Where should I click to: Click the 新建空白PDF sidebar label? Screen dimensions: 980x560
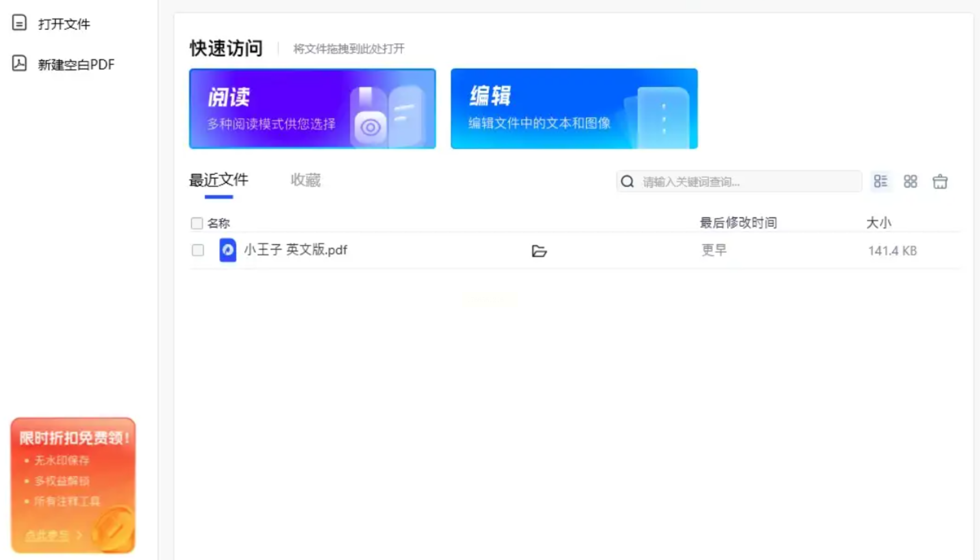click(x=76, y=65)
